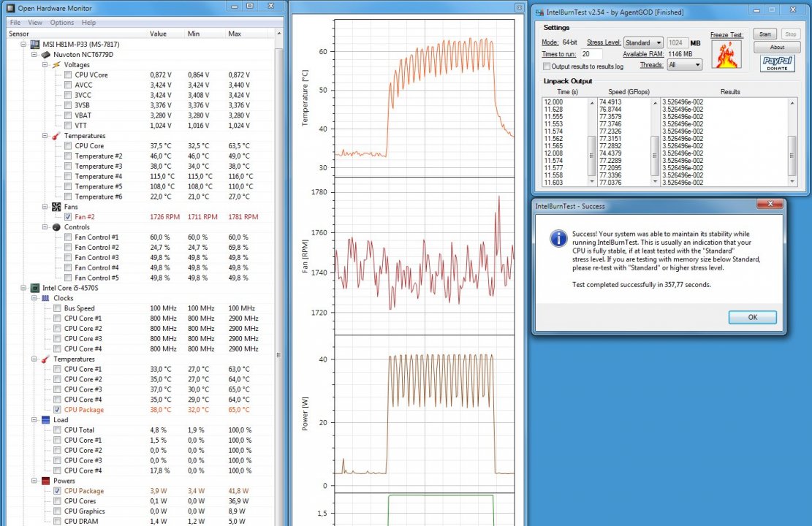Click the Load category icon
Viewport: 812px width, 526px height.
coord(45,420)
